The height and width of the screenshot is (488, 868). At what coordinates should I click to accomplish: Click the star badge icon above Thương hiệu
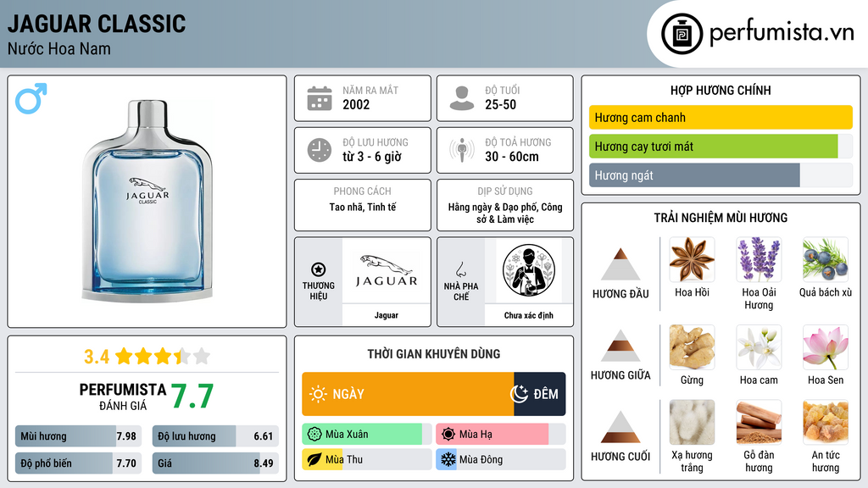click(319, 269)
